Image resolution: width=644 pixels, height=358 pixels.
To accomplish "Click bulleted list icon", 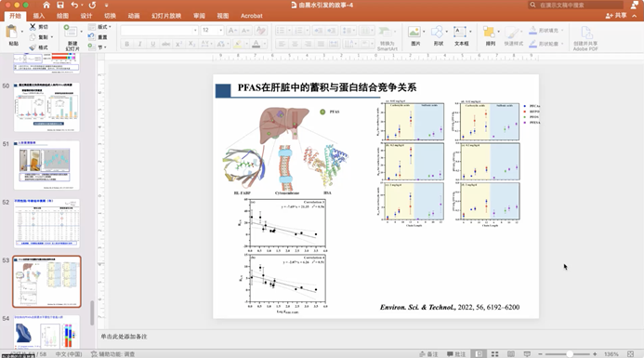I will pos(281,31).
